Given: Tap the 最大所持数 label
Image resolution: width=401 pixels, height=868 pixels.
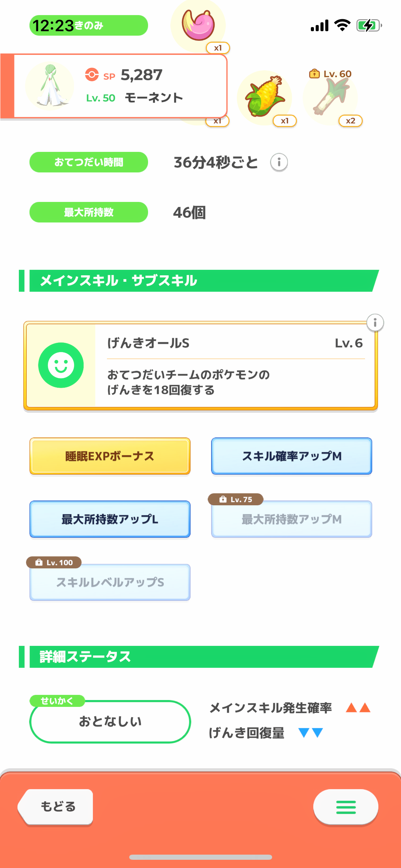Looking at the screenshot, I should pos(89,212).
